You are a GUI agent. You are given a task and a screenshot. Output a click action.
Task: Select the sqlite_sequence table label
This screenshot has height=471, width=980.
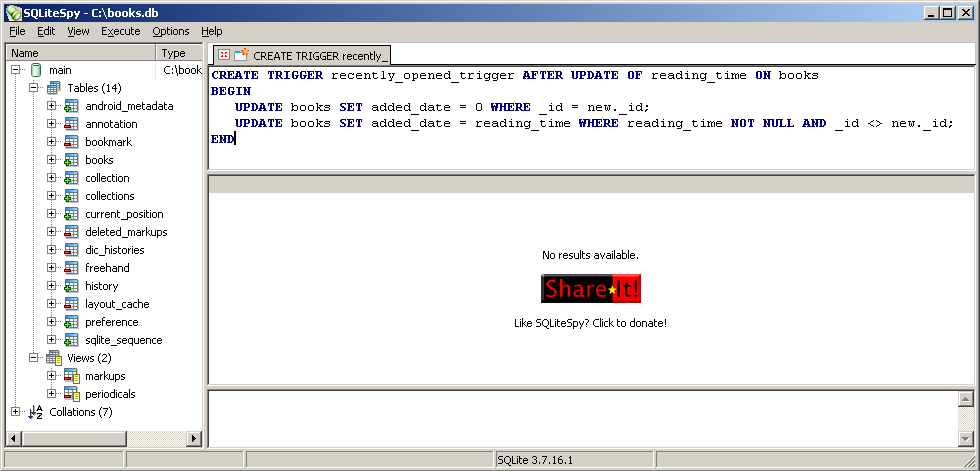click(124, 340)
